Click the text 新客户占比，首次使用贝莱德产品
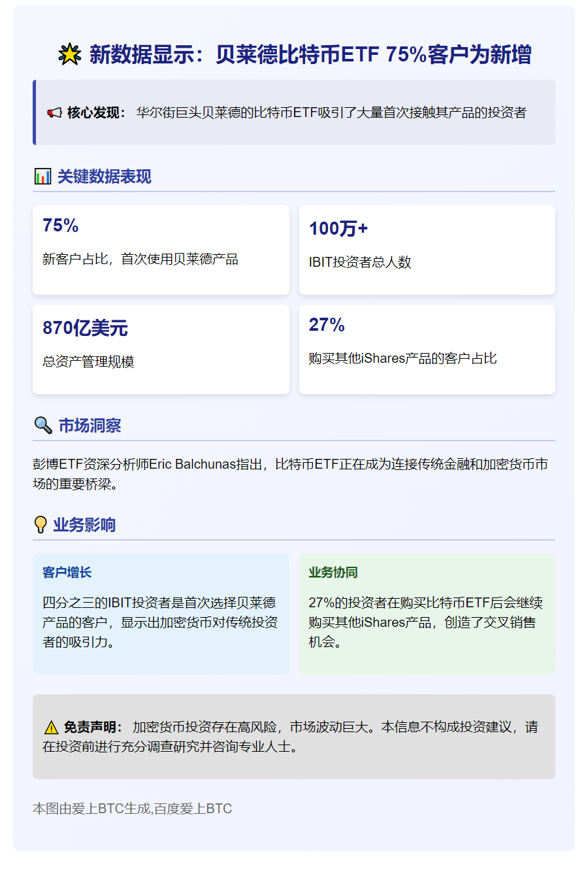Viewport: 588px width, 872px height. coord(140,260)
